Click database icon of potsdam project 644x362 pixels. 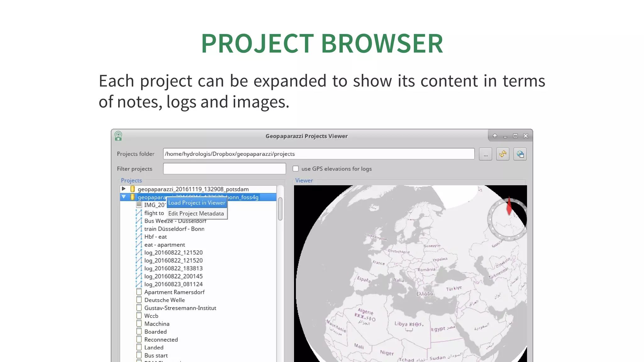(x=133, y=189)
